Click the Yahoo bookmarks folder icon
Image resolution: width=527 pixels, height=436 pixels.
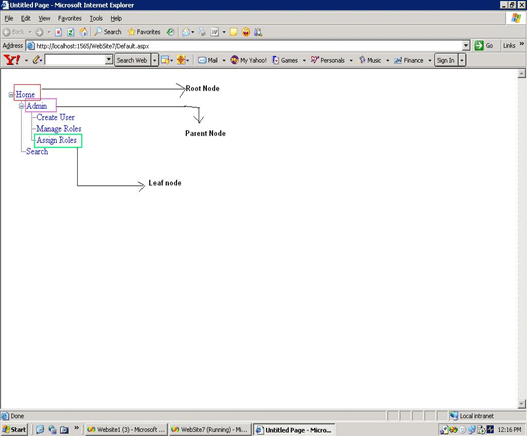pyautogui.click(x=165, y=60)
